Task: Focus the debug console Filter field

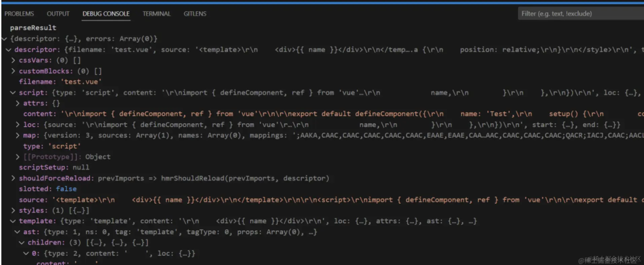Action: pyautogui.click(x=581, y=14)
